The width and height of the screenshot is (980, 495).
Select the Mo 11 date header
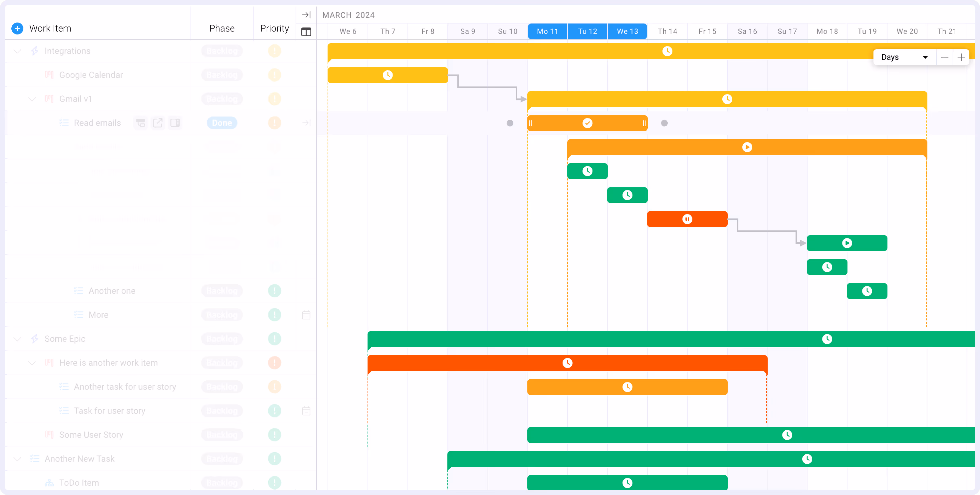[547, 31]
